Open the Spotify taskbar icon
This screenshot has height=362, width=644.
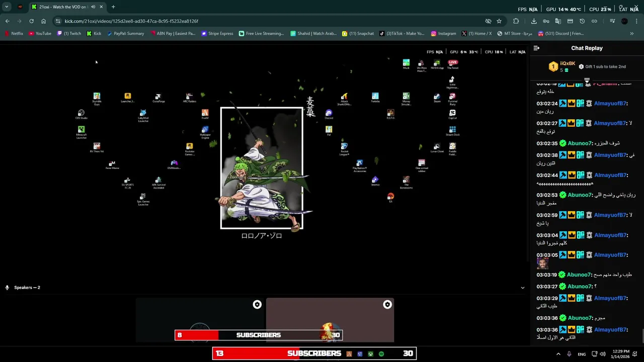pos(381,354)
